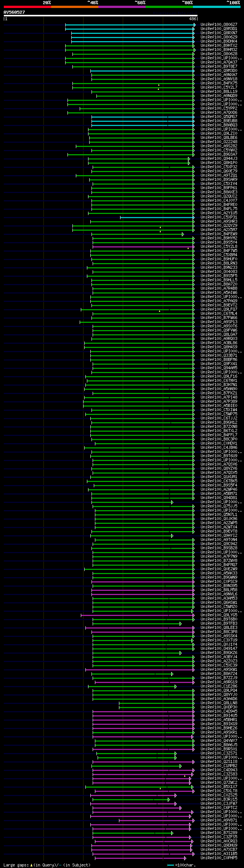
Task: Select the UniRef100_Q8LBE6 label
Action: 219,138
